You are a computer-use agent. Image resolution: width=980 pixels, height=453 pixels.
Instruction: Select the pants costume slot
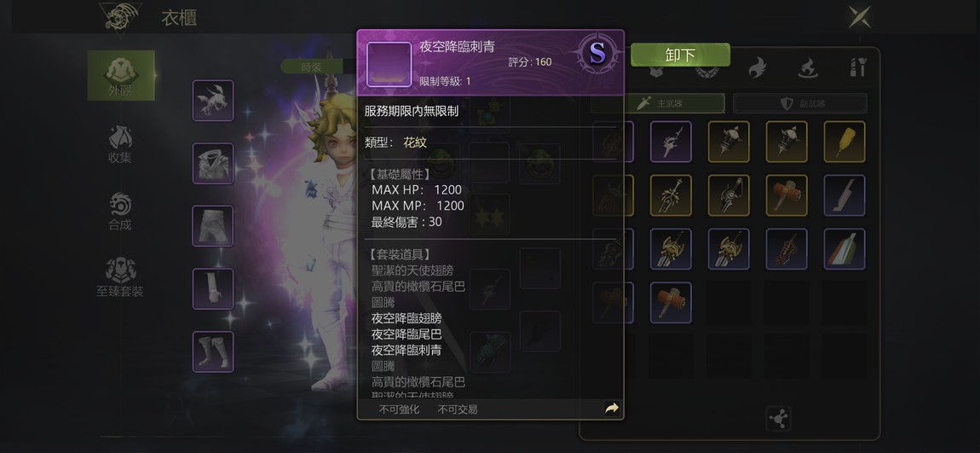pos(213,226)
